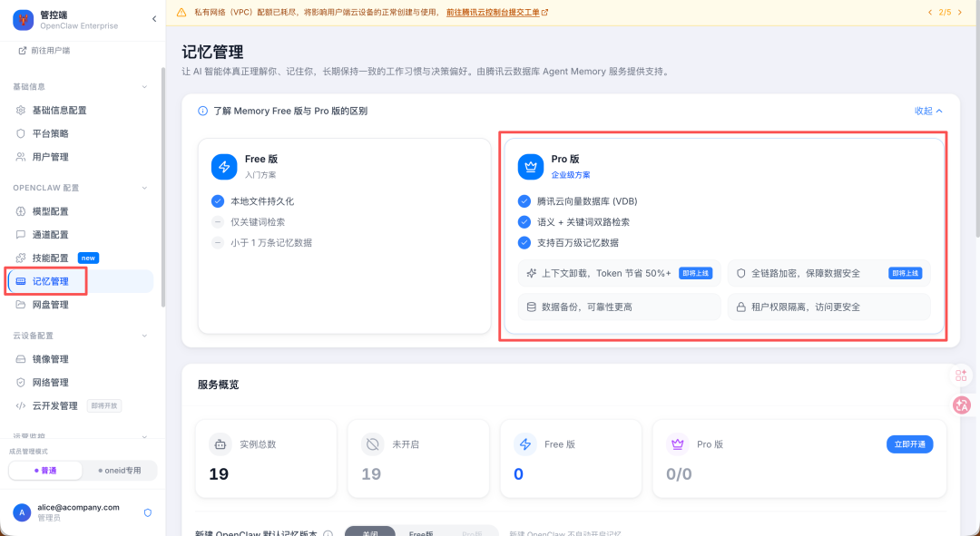
Task: Open the pink translate floating button
Action: [961, 405]
